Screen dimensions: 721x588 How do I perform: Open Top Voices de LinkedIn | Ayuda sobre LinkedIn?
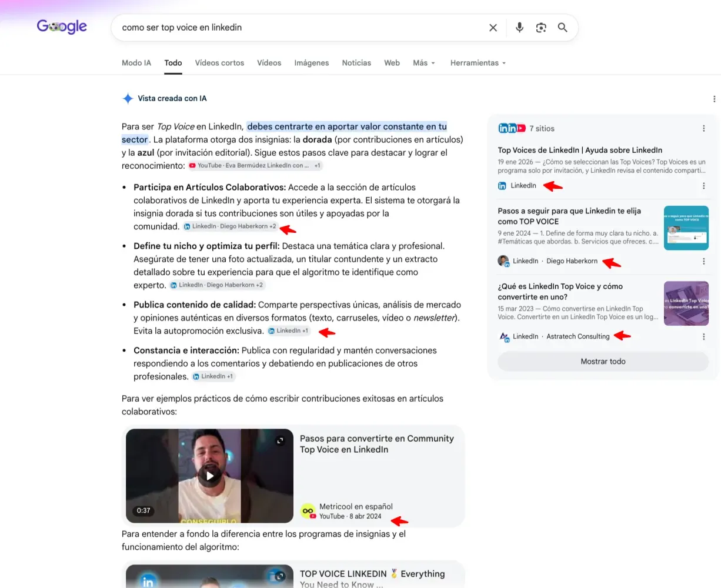click(x=580, y=150)
